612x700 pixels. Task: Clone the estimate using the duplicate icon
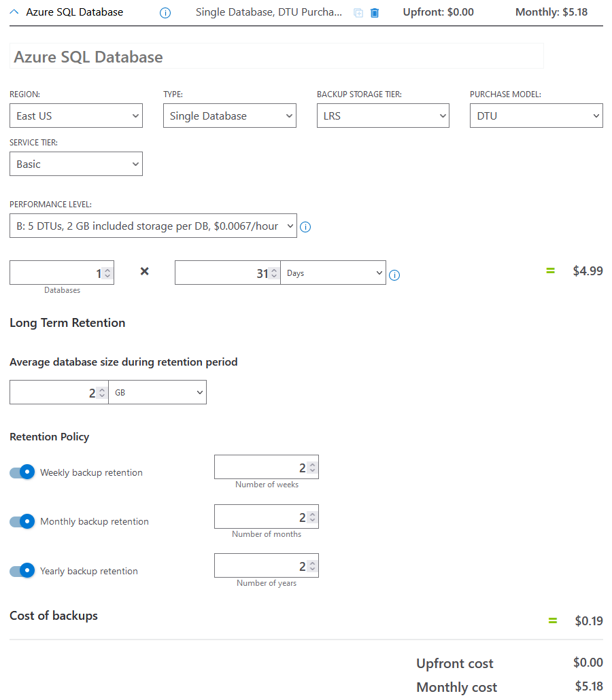358,13
